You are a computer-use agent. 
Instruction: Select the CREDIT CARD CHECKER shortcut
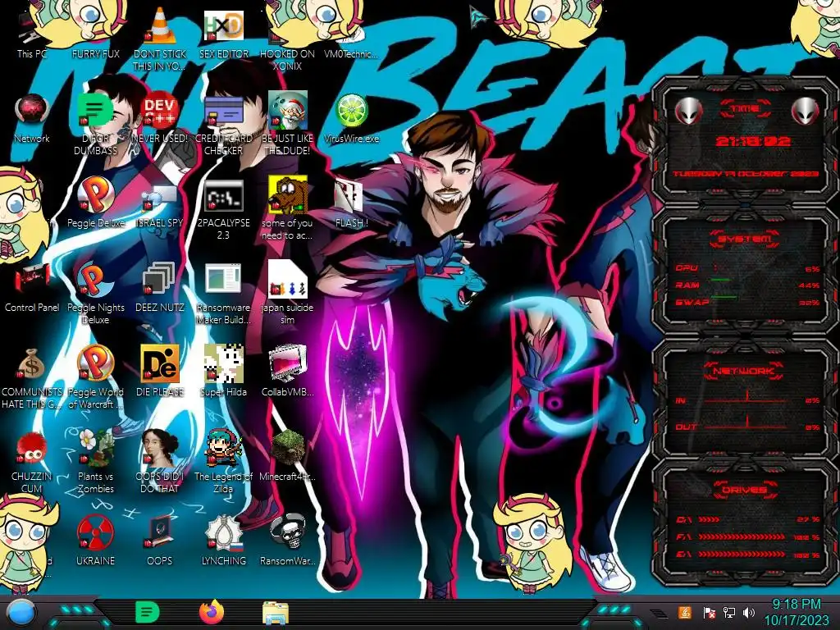click(223, 125)
